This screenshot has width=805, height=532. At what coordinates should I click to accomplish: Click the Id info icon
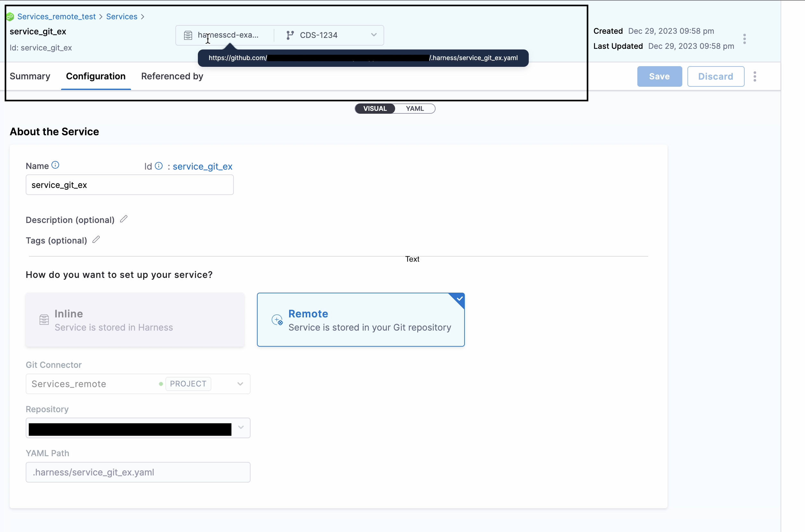pyautogui.click(x=159, y=166)
